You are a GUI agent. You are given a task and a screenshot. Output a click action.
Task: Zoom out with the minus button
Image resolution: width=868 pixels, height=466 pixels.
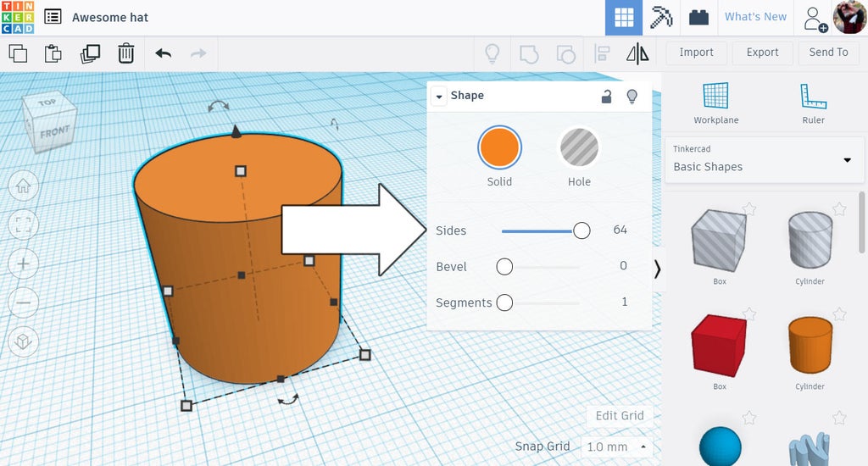click(x=23, y=302)
